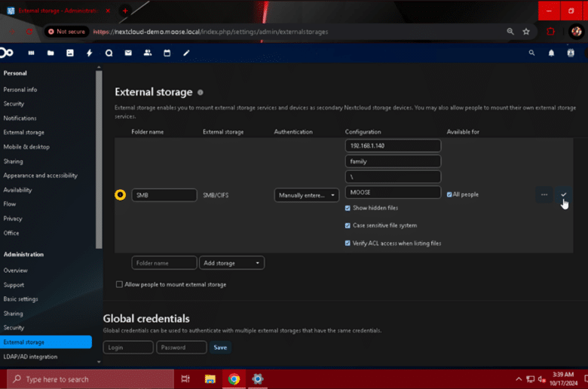Screen dimensions: 588x389
Task: Open the Nextcloud logo home link
Action: 6,53
